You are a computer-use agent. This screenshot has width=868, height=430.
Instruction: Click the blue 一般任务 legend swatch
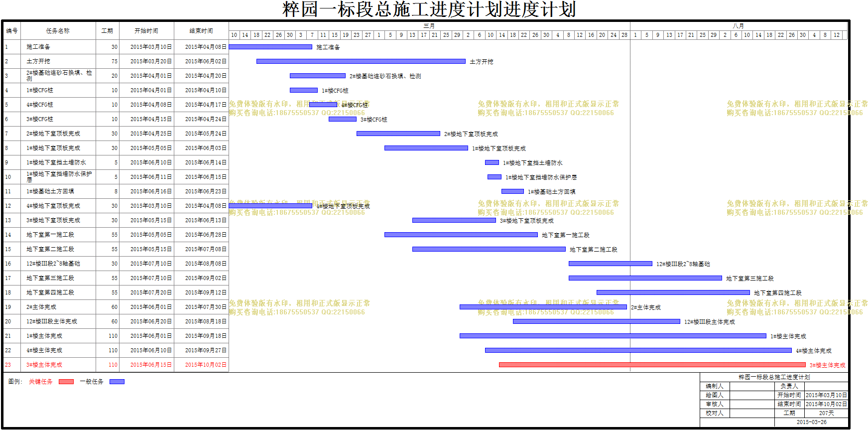pyautogui.click(x=117, y=382)
